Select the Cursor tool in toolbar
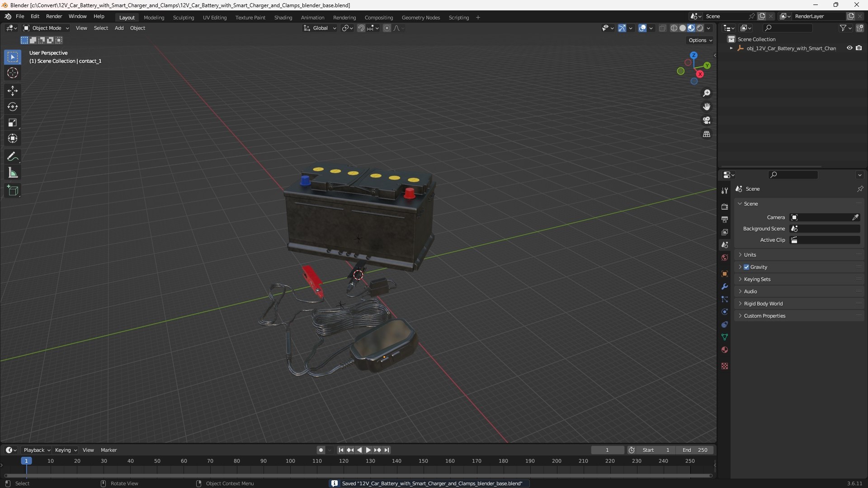This screenshot has height=488, width=868. click(13, 73)
